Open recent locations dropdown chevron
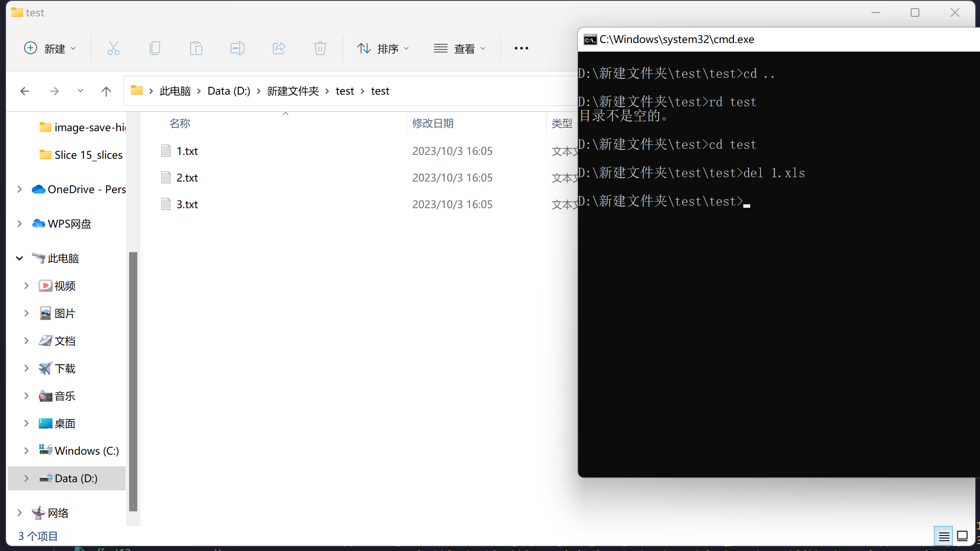The image size is (980, 551). [80, 91]
